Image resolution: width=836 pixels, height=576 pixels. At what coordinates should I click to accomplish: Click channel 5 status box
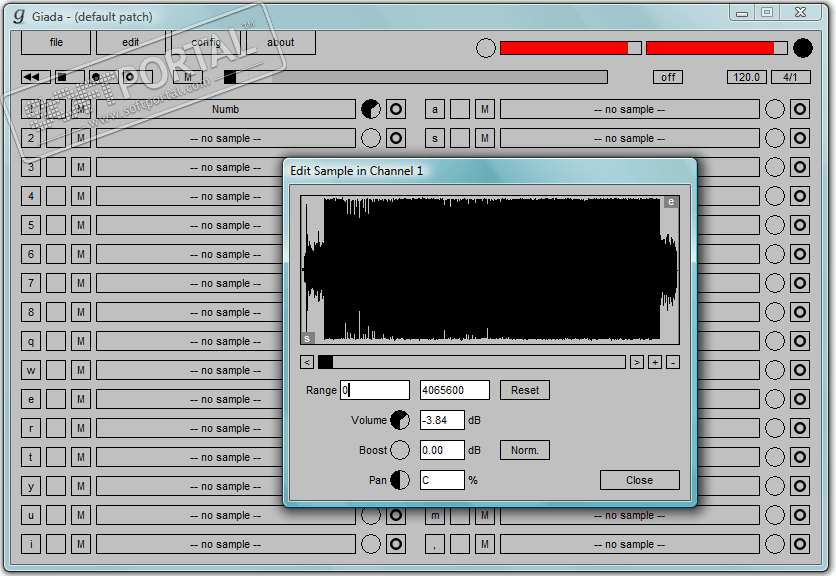tap(56, 225)
